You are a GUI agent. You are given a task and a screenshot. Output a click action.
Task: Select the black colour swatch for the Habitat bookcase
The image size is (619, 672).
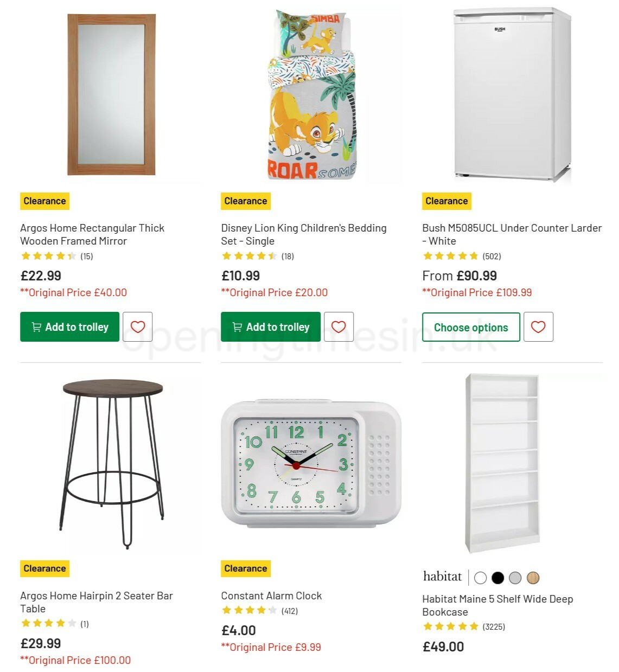(497, 578)
